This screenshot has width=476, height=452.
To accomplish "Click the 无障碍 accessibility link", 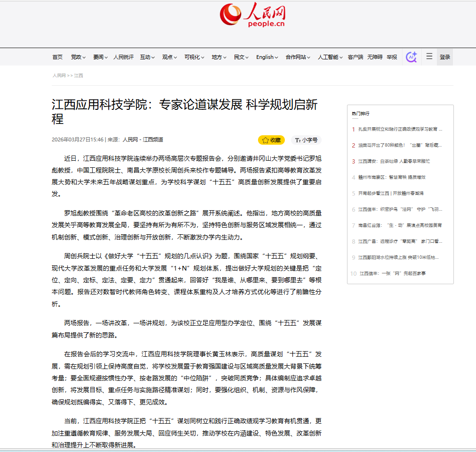I will point(375,57).
